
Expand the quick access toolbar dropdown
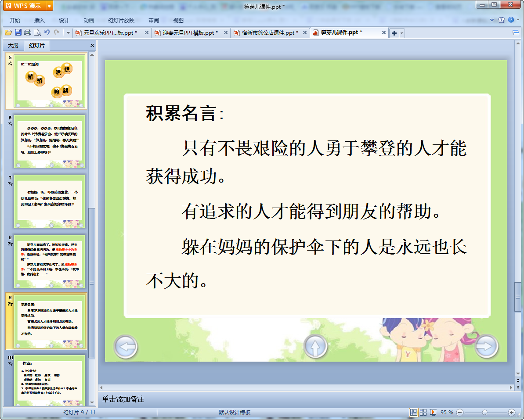(x=68, y=32)
